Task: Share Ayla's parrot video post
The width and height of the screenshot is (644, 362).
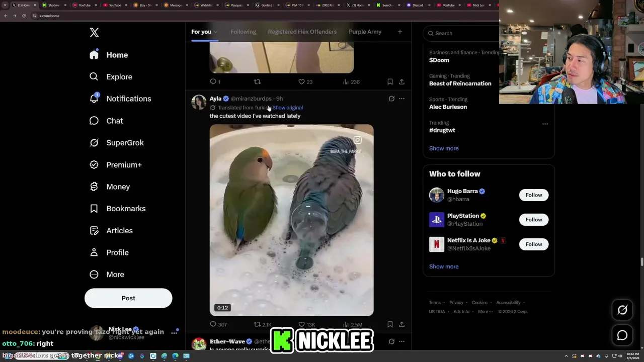Action: 401,325
